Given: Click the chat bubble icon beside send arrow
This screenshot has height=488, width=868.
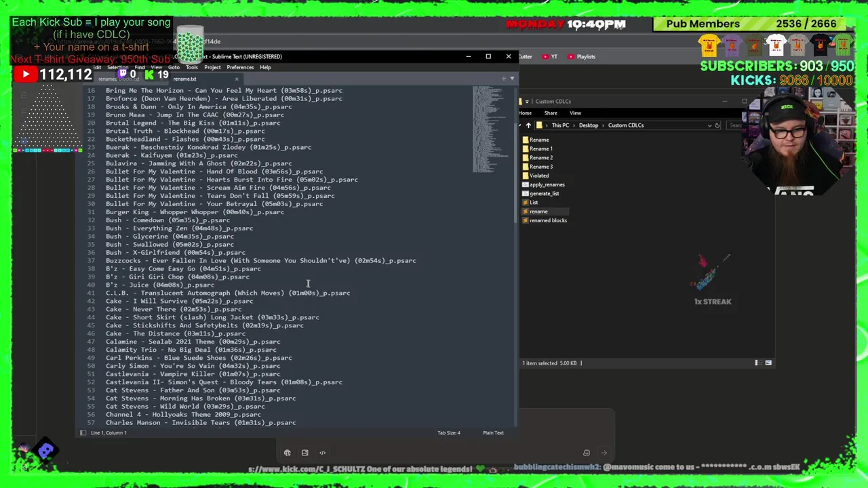Looking at the screenshot, I should point(586,453).
